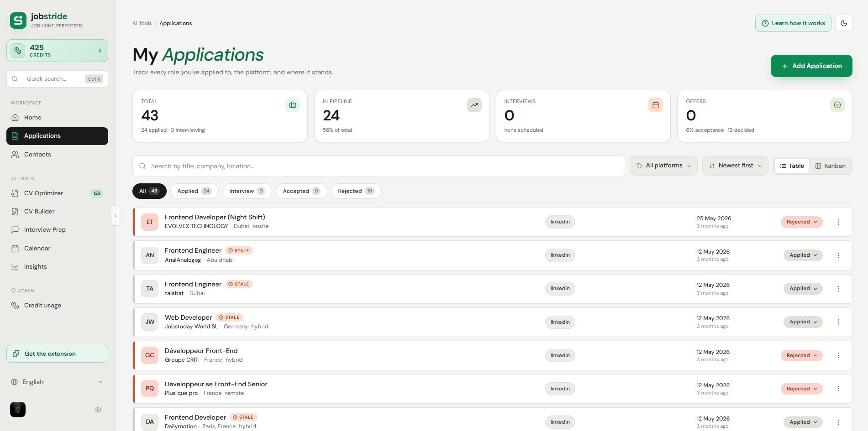Click Learn how it works button
The image size is (868, 431).
pos(793,23)
